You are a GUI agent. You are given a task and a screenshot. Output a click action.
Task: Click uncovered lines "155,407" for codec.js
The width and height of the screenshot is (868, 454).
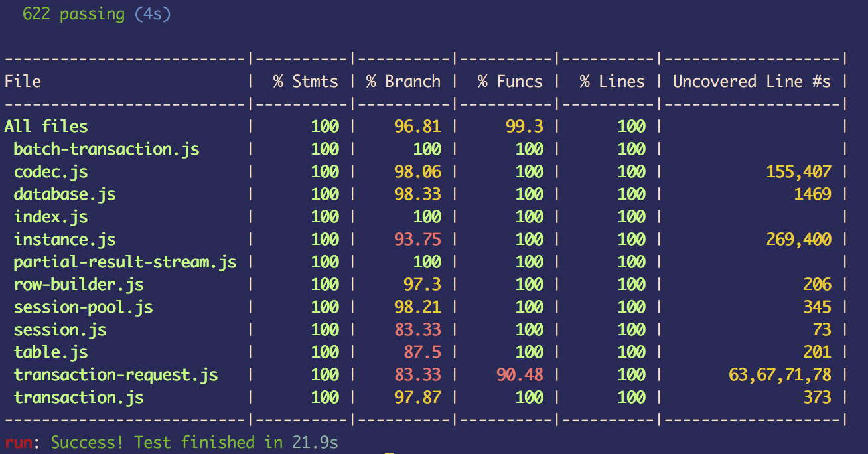coord(798,172)
